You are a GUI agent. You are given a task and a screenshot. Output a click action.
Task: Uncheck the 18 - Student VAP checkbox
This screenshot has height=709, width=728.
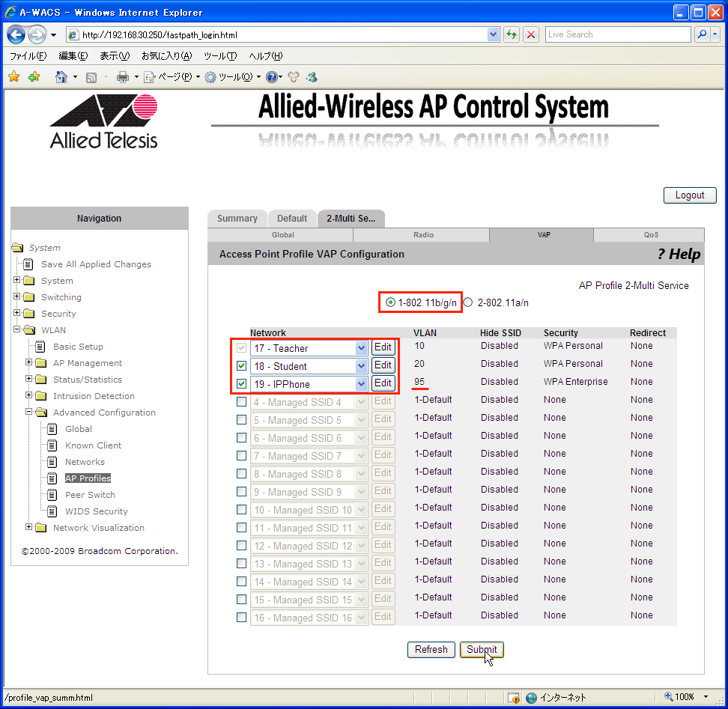point(241,365)
